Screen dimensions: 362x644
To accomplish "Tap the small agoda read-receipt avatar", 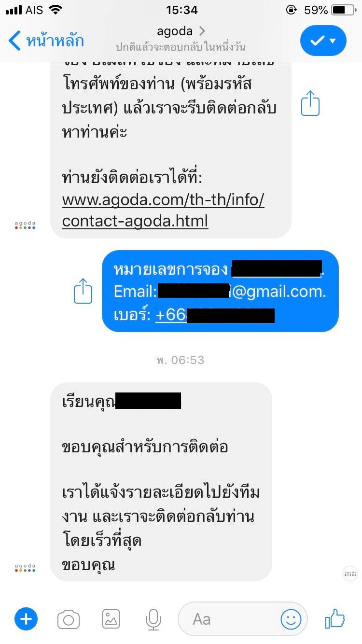I will pos(350,573).
